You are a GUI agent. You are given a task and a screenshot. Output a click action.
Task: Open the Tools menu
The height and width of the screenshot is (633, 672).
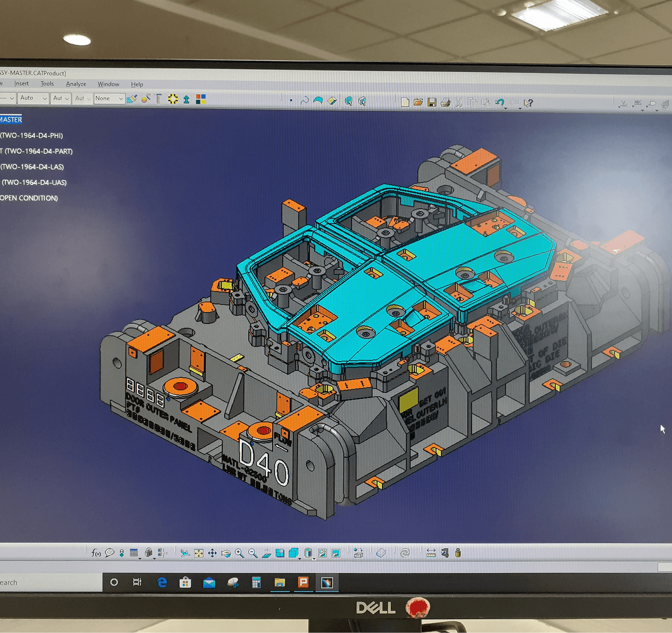[47, 84]
